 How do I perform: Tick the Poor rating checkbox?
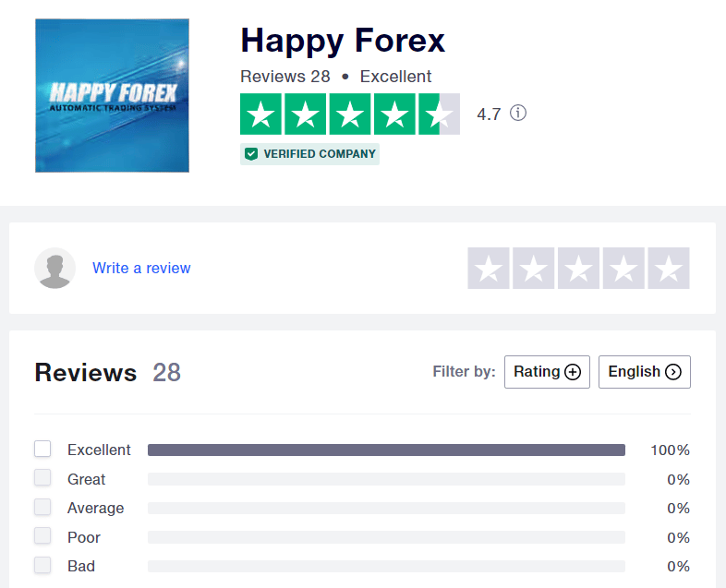[42, 536]
